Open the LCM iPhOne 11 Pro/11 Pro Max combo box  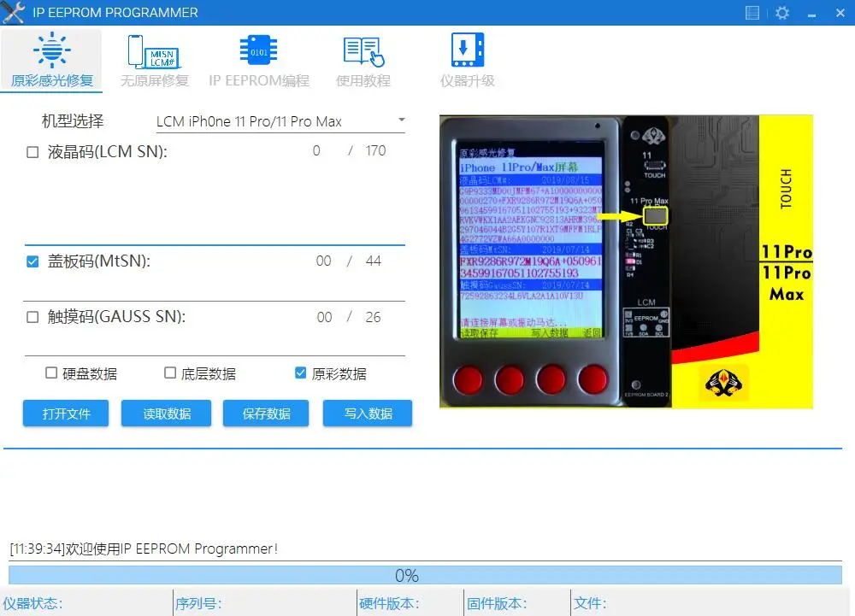pos(280,121)
